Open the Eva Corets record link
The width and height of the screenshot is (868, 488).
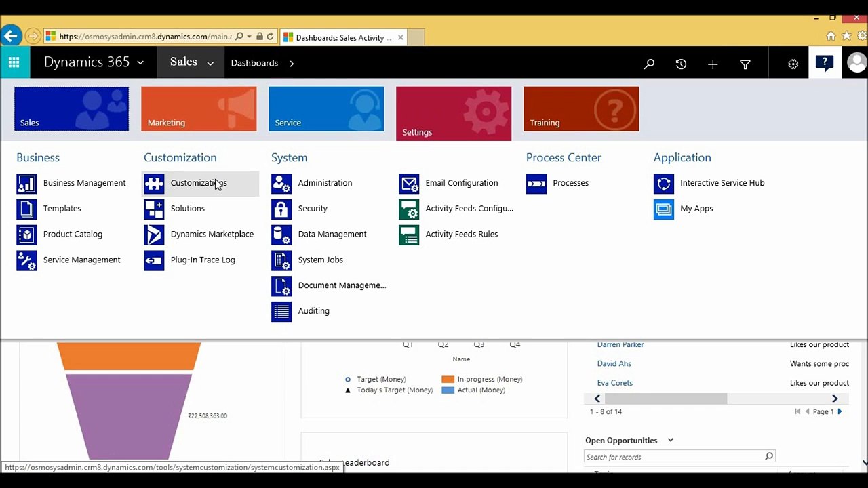[614, 383]
